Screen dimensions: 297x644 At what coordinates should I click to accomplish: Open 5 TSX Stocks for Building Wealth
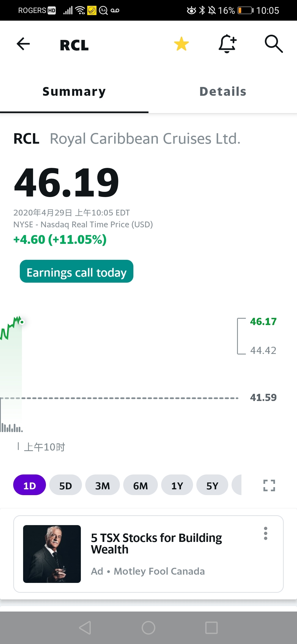click(156, 544)
